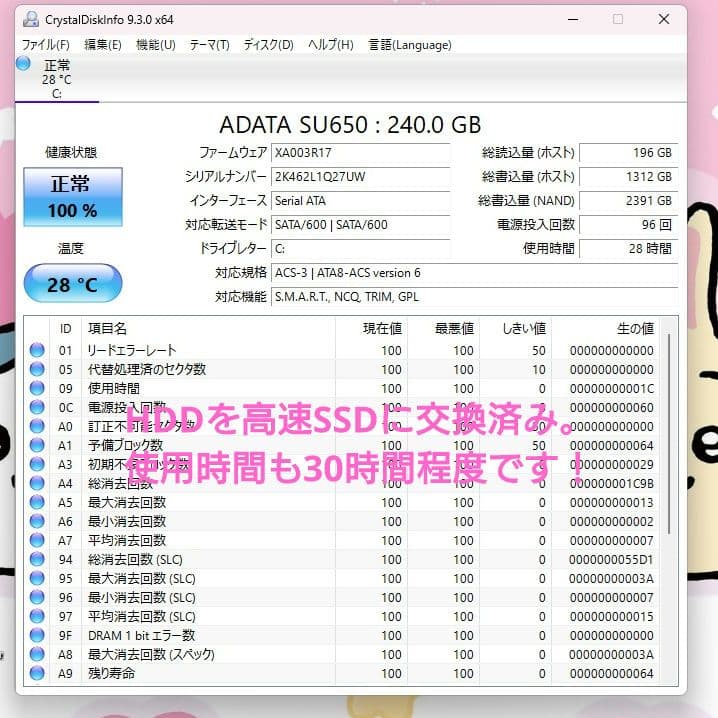The width and height of the screenshot is (718, 718).
Task: Click the standard field ACS-3 | ATA8-ACS version 6
Action: click(x=474, y=273)
